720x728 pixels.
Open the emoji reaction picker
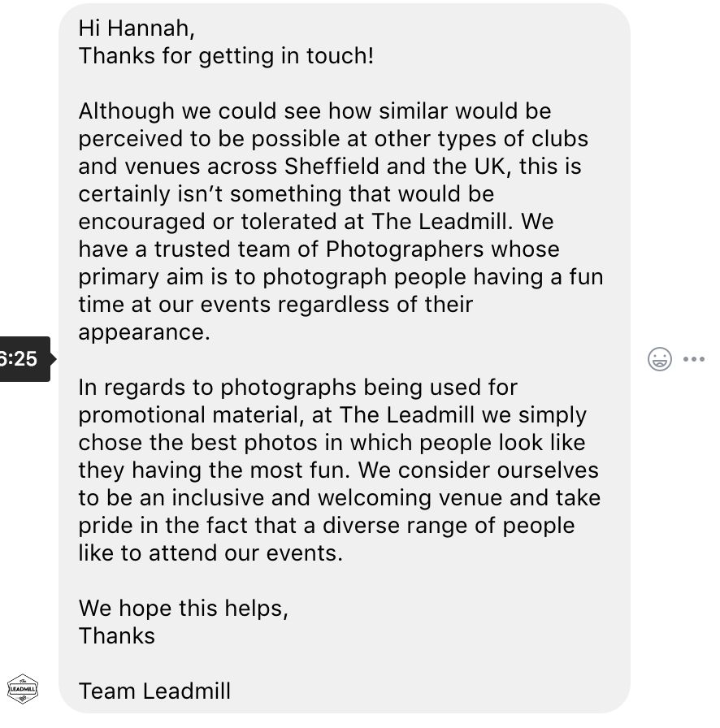click(x=660, y=359)
